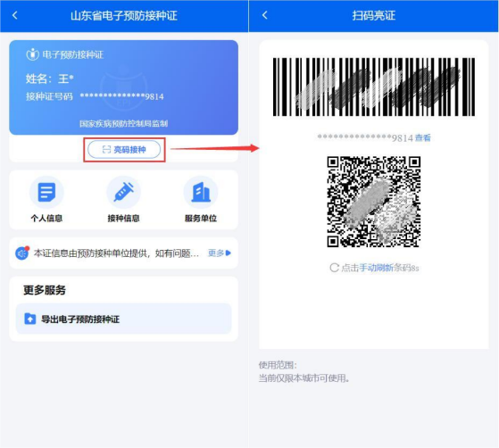Tap 导出电子预防接种证 button
The width and height of the screenshot is (499, 448).
point(124,319)
